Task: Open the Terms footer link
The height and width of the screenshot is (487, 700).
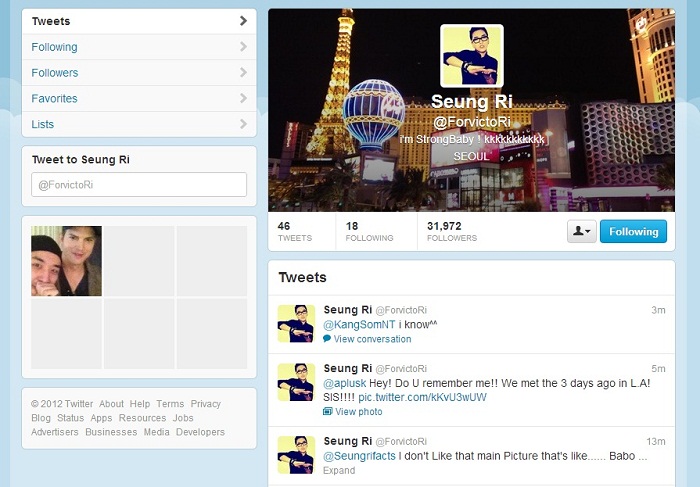Action: (170, 404)
